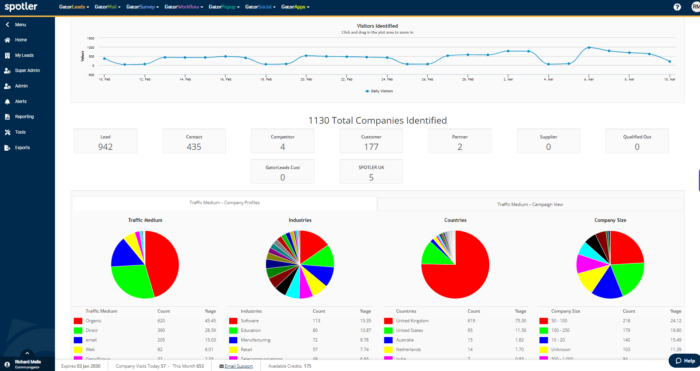
Task: Open the GatorWorkflow dropdown menu
Action: click(x=183, y=7)
